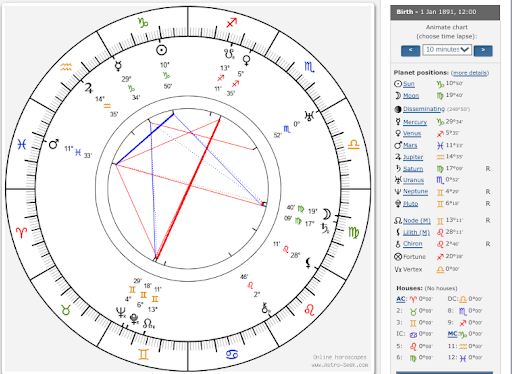Click the Lilith glyph on the chart wheel

(x=309, y=263)
